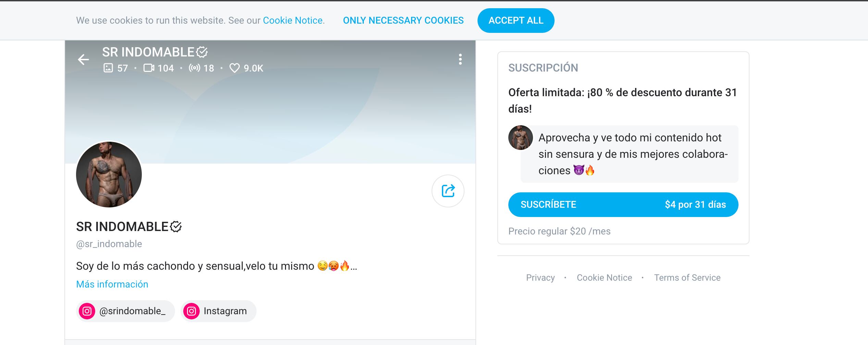Open the Instagram link chip
This screenshot has height=345, width=868.
(x=219, y=311)
